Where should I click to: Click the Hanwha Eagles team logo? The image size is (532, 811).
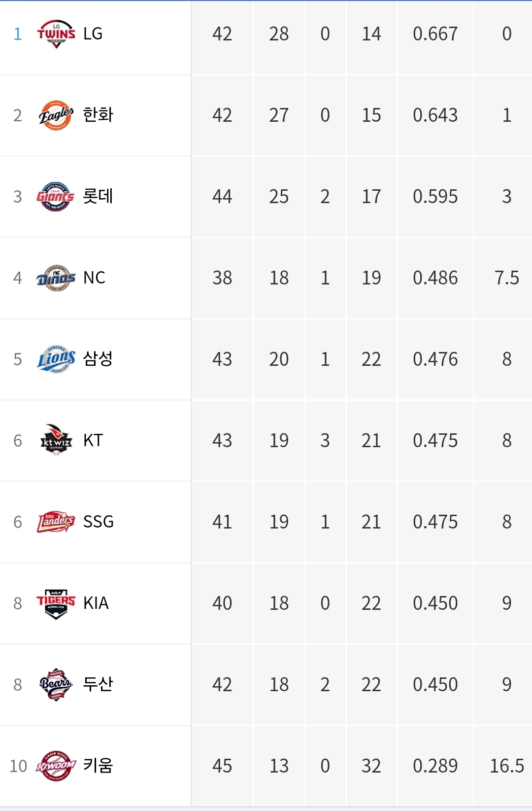coord(56,115)
